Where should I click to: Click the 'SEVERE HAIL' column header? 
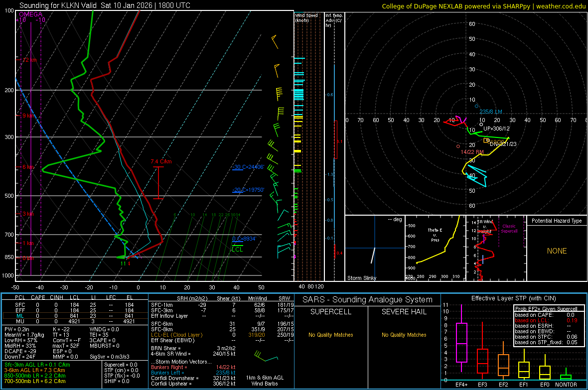pyautogui.click(x=404, y=312)
